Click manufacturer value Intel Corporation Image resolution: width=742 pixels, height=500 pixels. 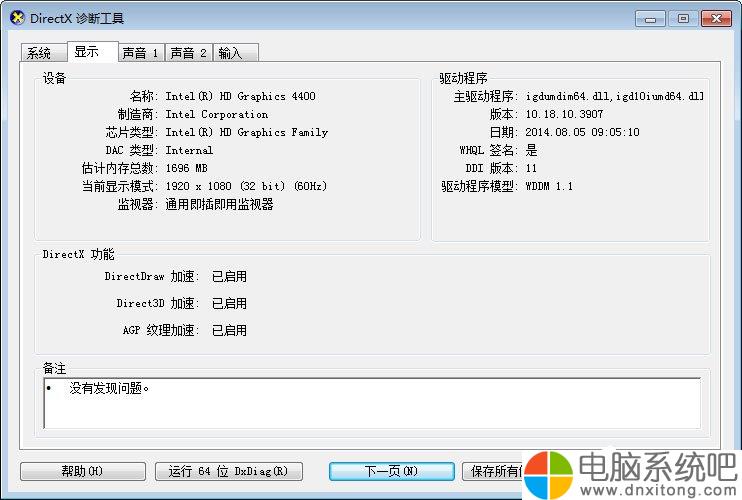[x=217, y=114]
